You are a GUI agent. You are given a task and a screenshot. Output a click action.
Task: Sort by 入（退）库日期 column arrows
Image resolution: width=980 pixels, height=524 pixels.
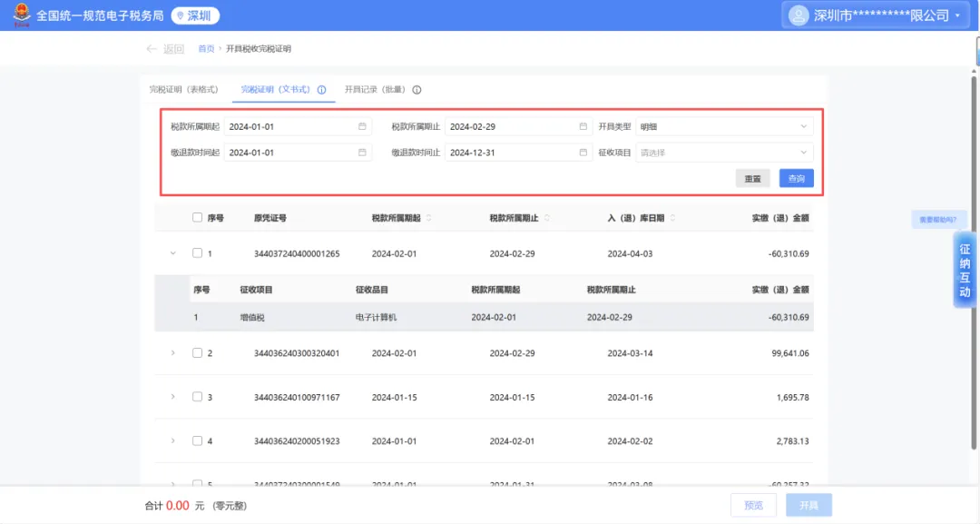click(x=672, y=218)
